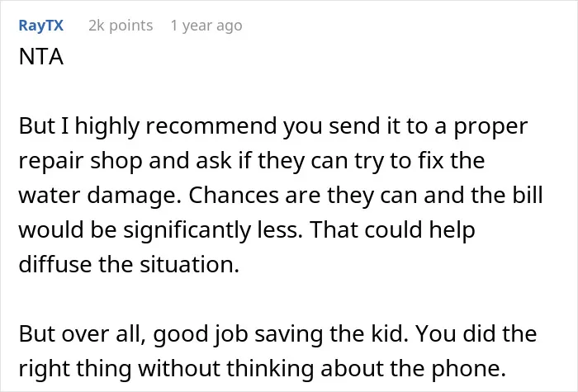578x392 pixels.
Task: Open the 1 year ago timestamp permalink
Action: 206,26
